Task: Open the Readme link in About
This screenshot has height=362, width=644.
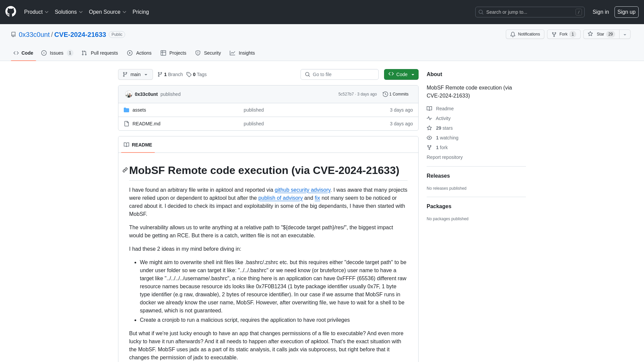Action: click(440, 109)
